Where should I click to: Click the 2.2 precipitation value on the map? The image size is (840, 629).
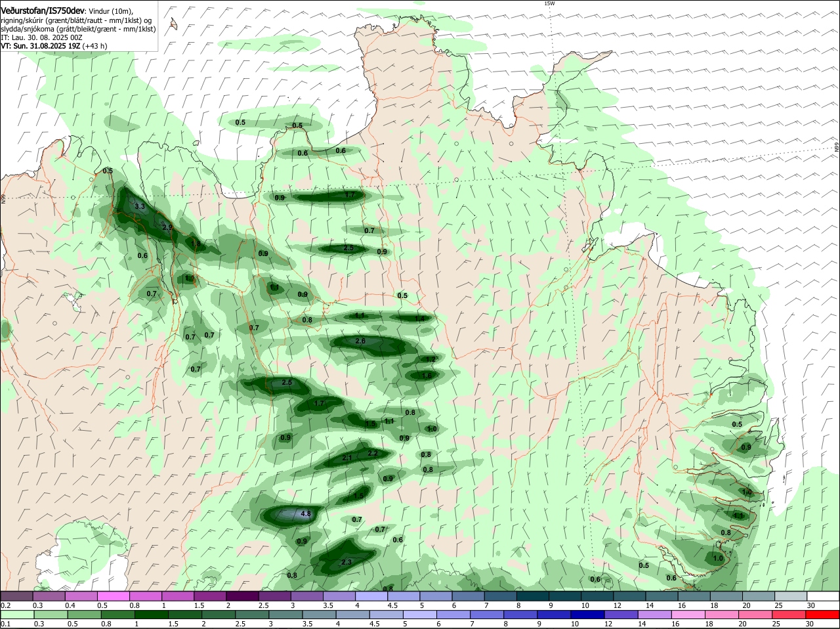(373, 453)
